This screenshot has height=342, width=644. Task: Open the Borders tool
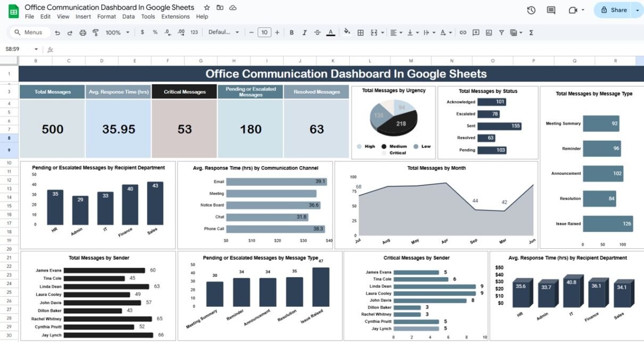[360, 32]
